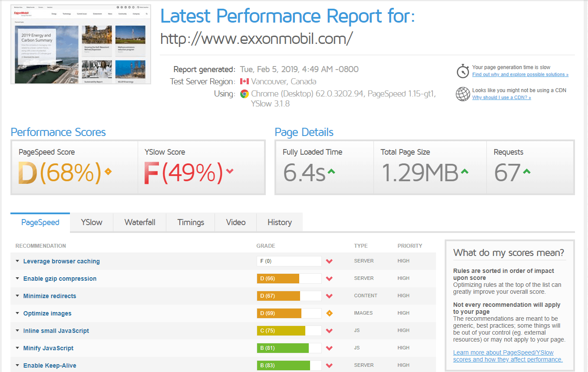Click the red down arrow beside YSlow Score

229,171
